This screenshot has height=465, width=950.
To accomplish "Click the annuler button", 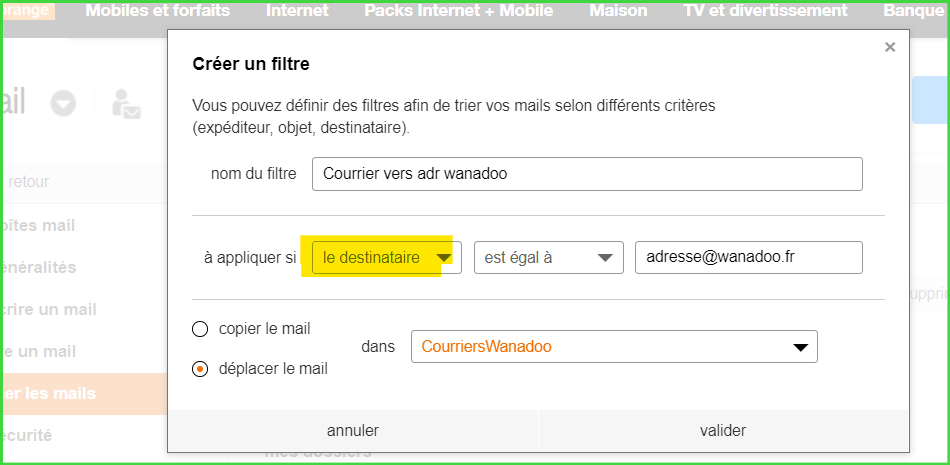I will click(353, 431).
